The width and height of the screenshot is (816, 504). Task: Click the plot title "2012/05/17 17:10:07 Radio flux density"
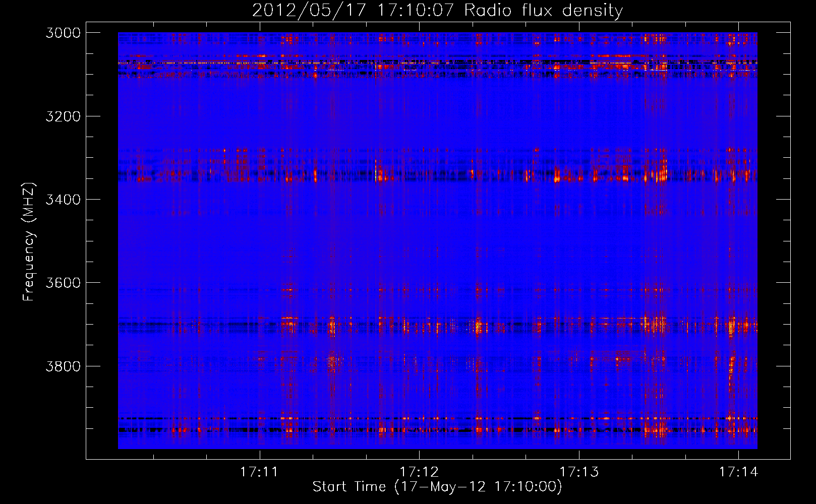[437, 10]
